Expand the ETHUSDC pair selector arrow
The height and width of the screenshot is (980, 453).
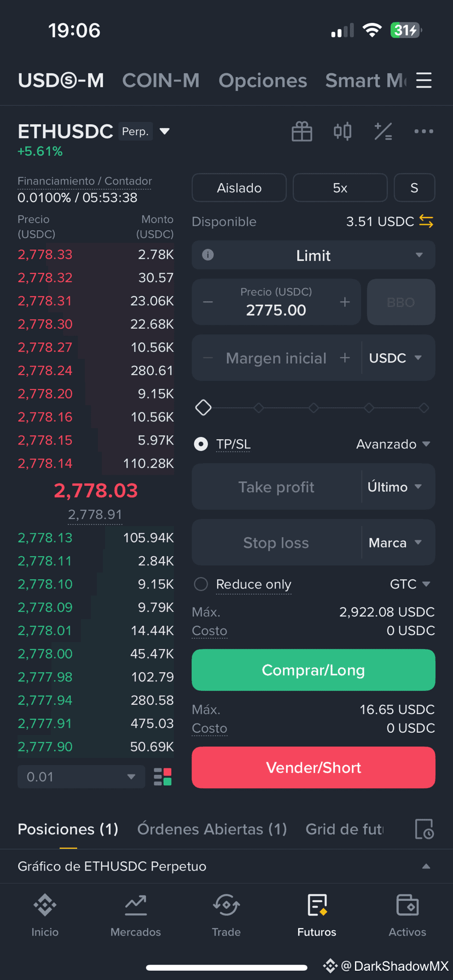click(164, 131)
